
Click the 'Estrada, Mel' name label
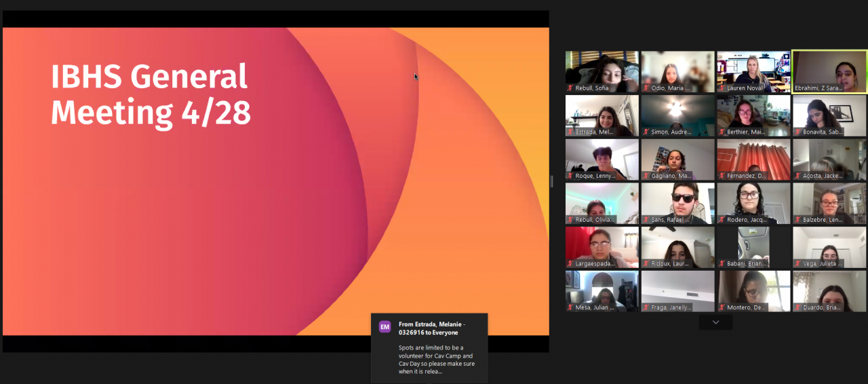595,132
